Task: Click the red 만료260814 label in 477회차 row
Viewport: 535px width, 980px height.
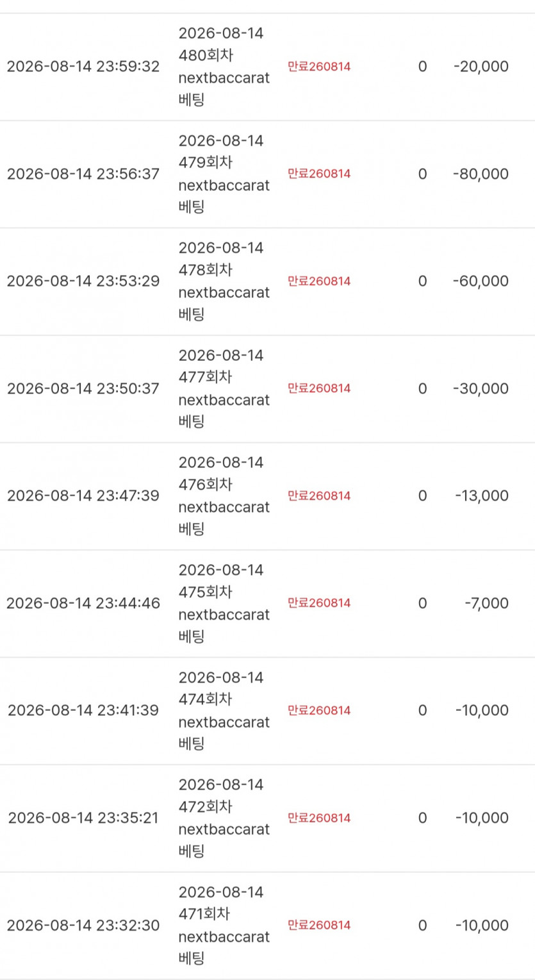Action: tap(319, 388)
